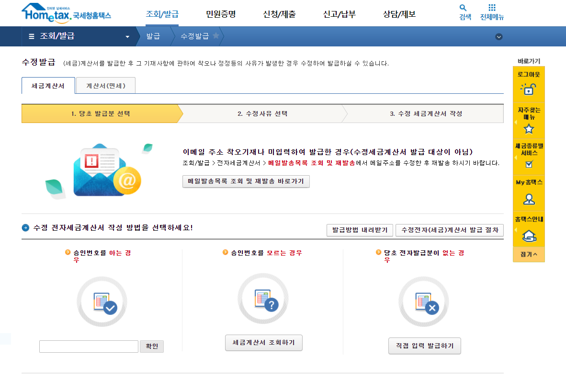
Task: Click the hamburger icon next to 조회/발급
Action: pyautogui.click(x=30, y=36)
